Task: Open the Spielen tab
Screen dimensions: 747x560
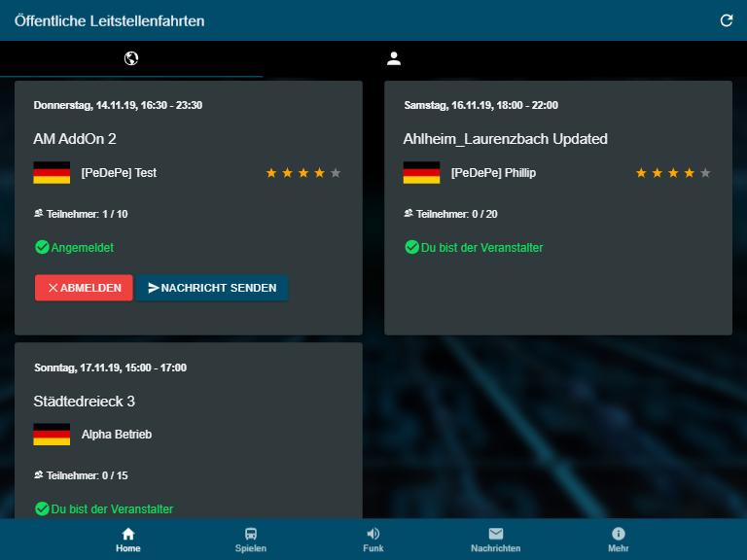Action: point(251,540)
